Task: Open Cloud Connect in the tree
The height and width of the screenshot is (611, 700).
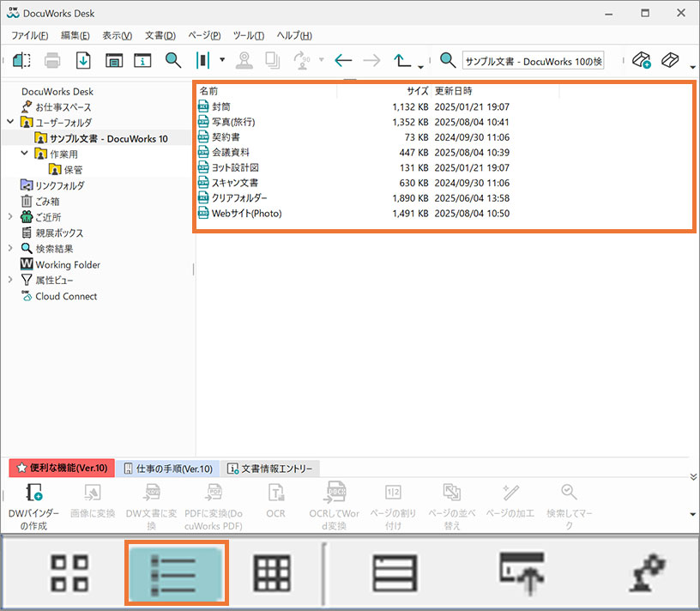Action: coord(59,296)
